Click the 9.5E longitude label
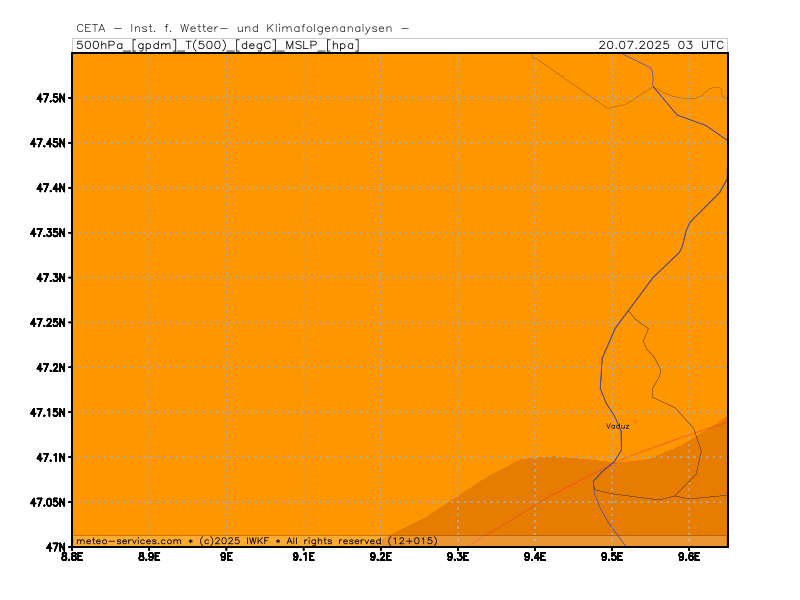Screen dimensions: 800x600 coord(612,556)
